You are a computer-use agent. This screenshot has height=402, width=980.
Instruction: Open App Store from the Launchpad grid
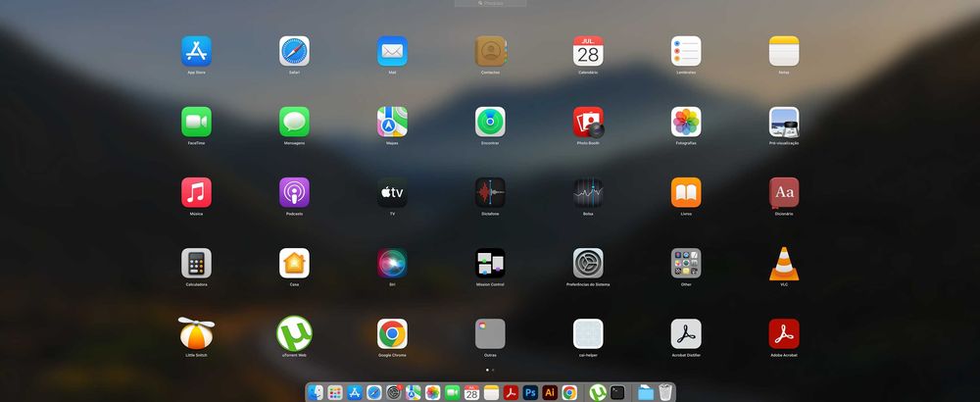[196, 51]
